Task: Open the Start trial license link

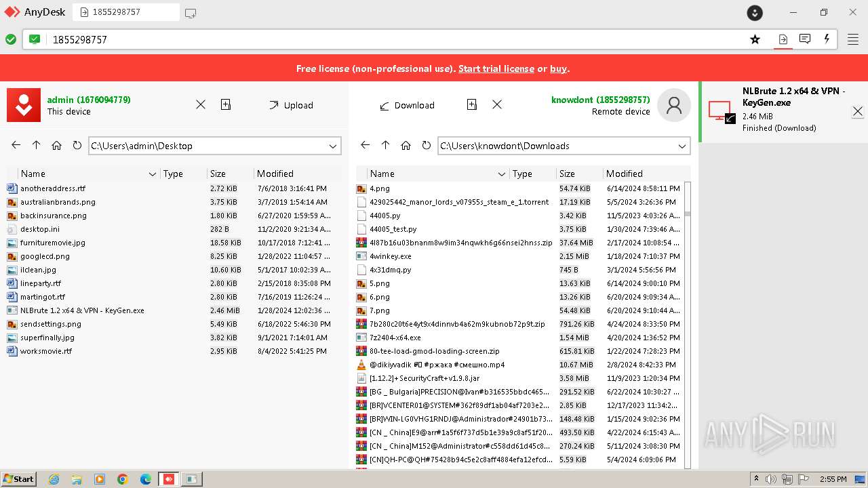Action: click(496, 68)
